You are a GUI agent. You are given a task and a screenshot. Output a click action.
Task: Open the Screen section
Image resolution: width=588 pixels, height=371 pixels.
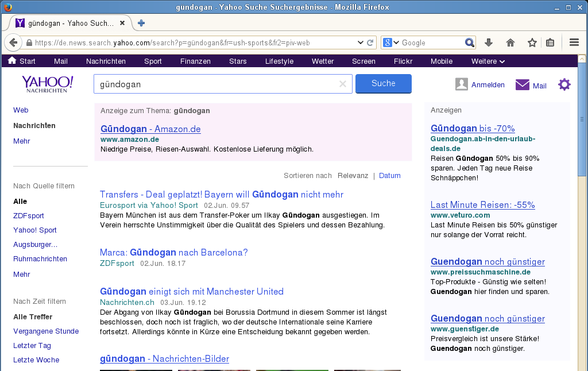point(363,61)
